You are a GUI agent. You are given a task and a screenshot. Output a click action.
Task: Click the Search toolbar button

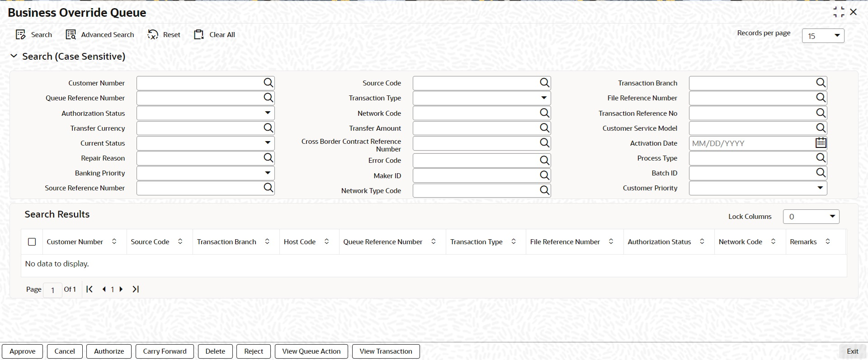[34, 35]
